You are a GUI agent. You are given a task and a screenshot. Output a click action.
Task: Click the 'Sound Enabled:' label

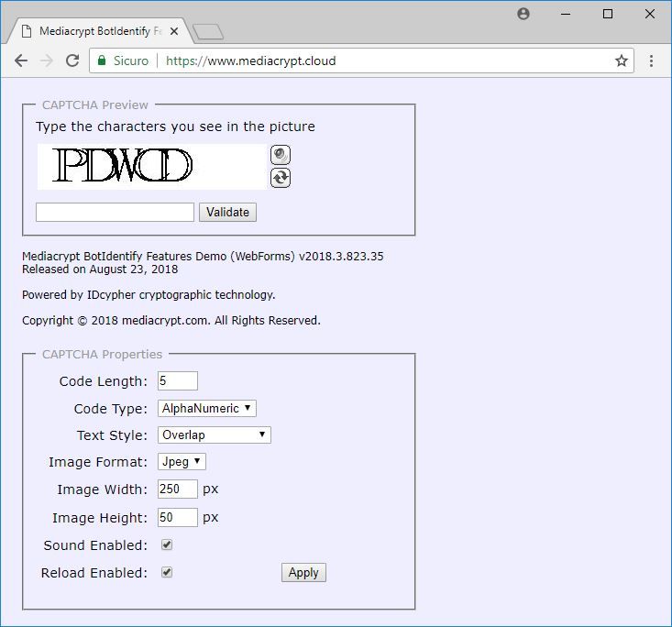(95, 545)
